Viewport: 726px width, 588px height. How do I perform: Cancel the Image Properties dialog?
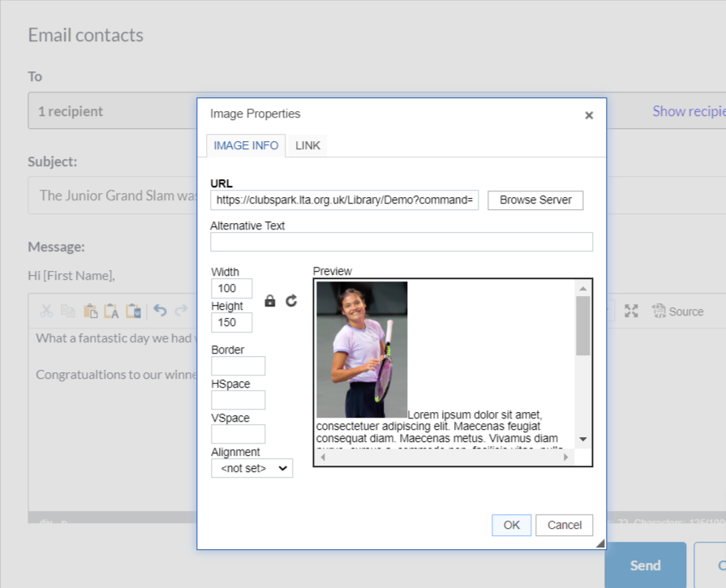564,525
